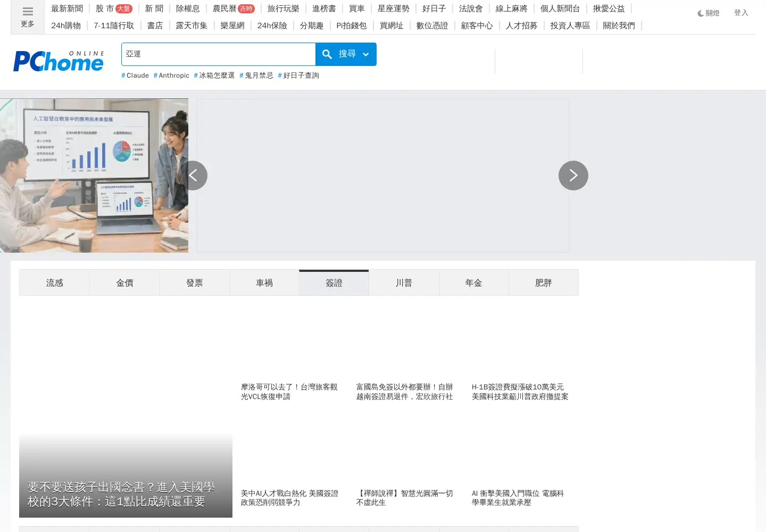Screen dimensions: 766x532
Task: Click the #冰箱怎麼選 trending hashtag
Action: [214, 76]
